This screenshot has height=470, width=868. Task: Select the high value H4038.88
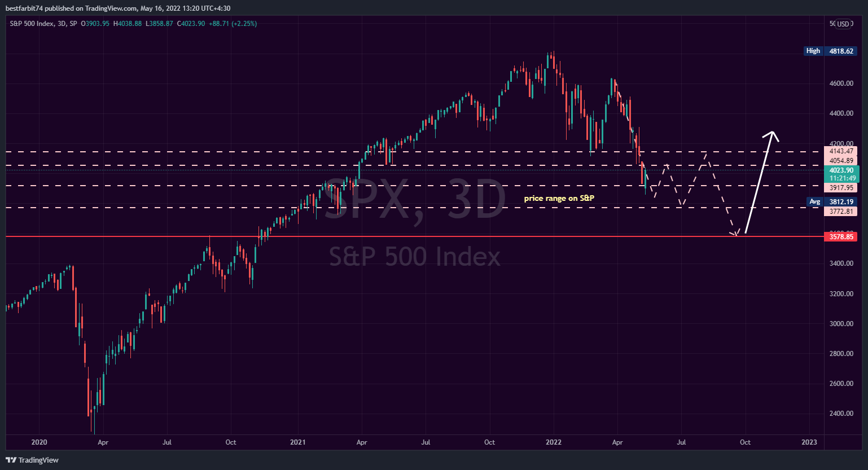pyautogui.click(x=128, y=24)
